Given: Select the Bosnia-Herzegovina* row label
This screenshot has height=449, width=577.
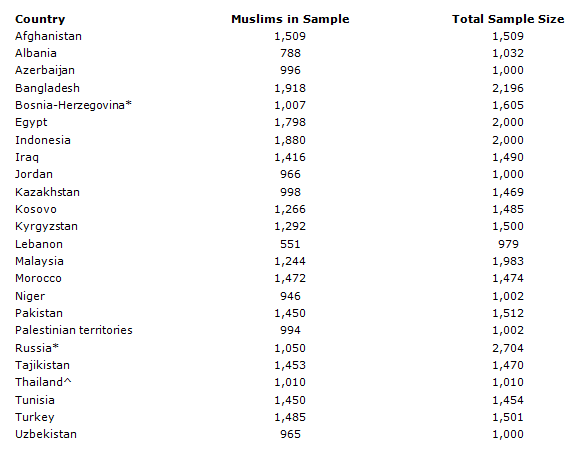Looking at the screenshot, I should pos(73,105).
